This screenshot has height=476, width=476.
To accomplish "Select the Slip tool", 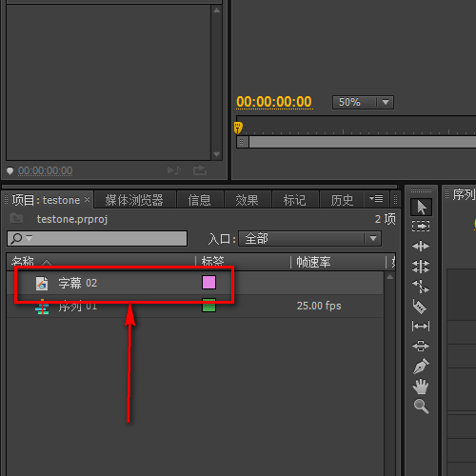I will coord(421,326).
